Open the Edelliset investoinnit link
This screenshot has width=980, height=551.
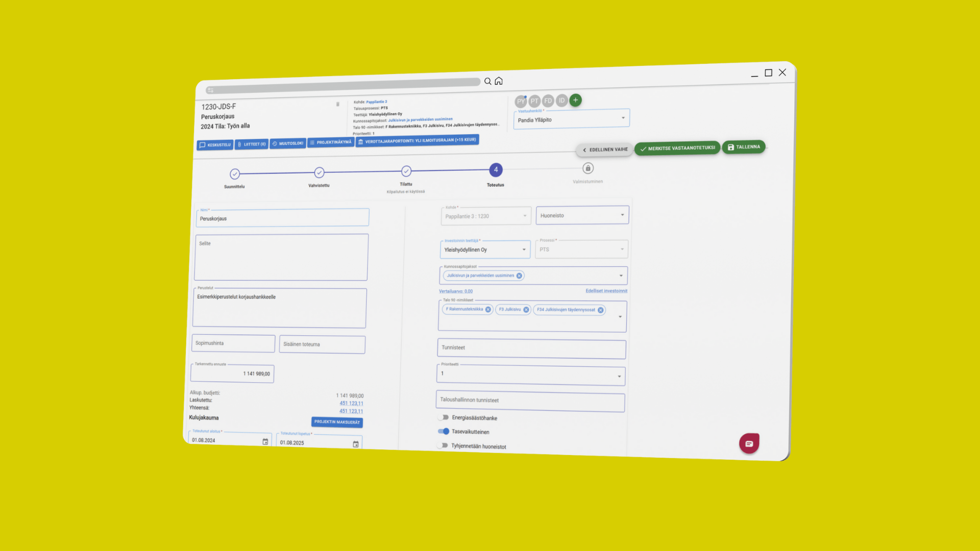606,291
